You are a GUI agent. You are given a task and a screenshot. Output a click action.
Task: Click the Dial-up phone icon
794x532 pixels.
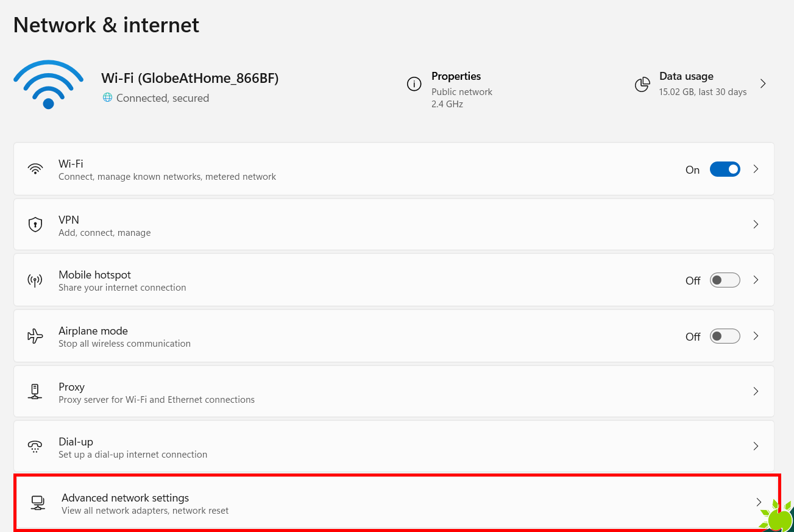point(35,447)
